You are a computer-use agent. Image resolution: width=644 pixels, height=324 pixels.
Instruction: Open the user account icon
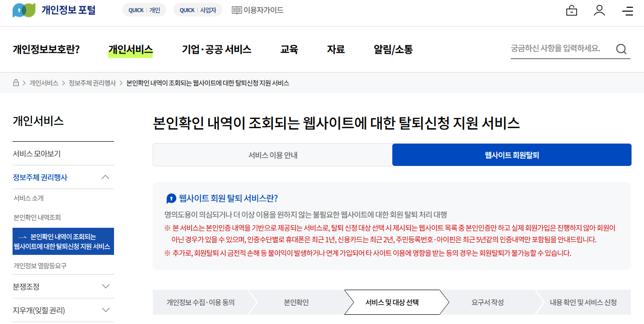click(x=600, y=10)
